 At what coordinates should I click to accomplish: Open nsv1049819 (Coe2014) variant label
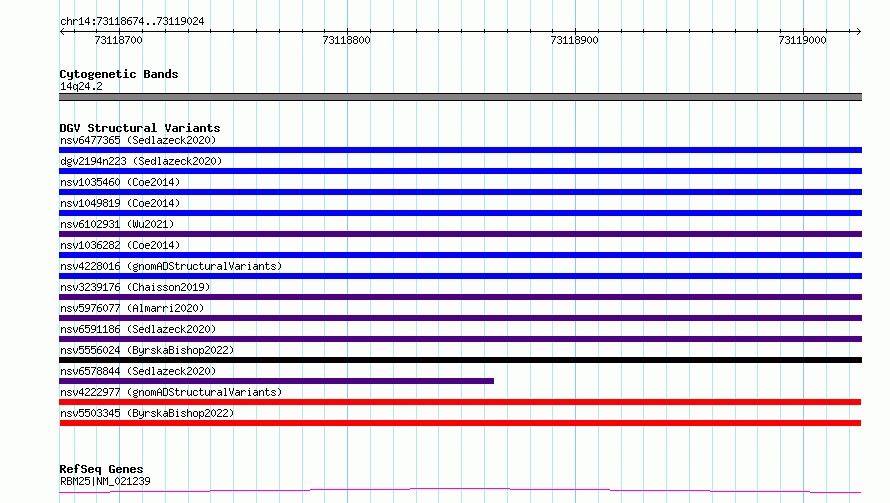point(120,203)
